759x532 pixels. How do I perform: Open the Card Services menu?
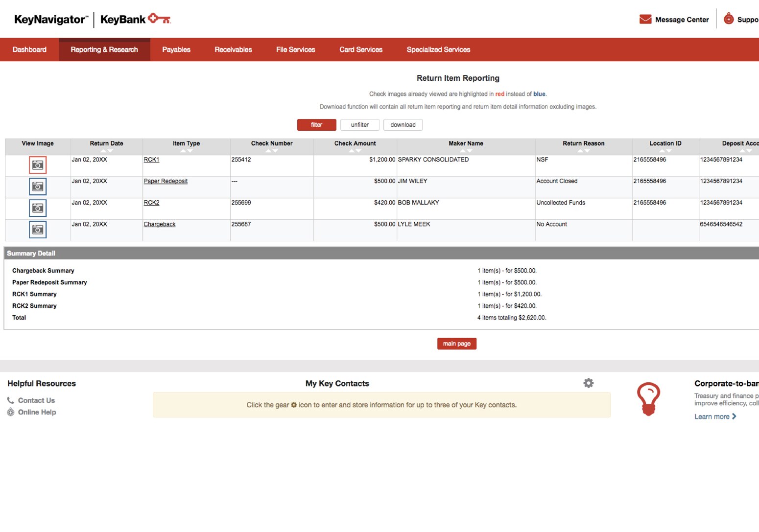360,49
